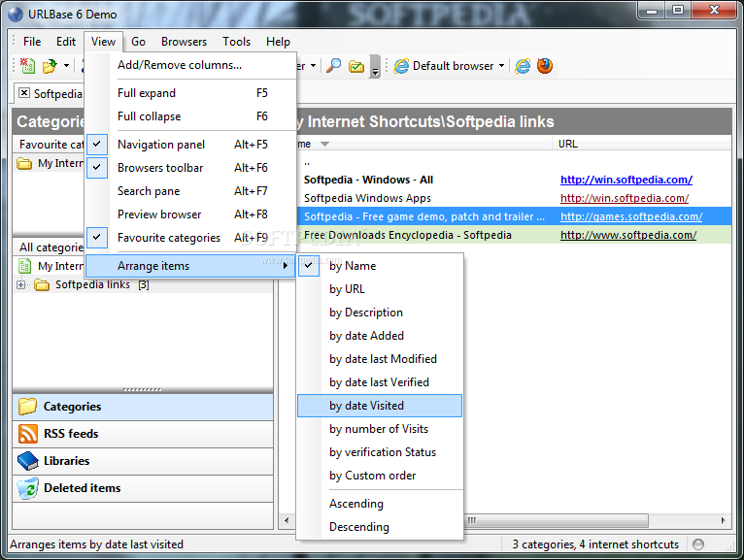The image size is (744, 560).
Task: Click the horizontal scrollbar left arrow
Action: click(x=287, y=520)
